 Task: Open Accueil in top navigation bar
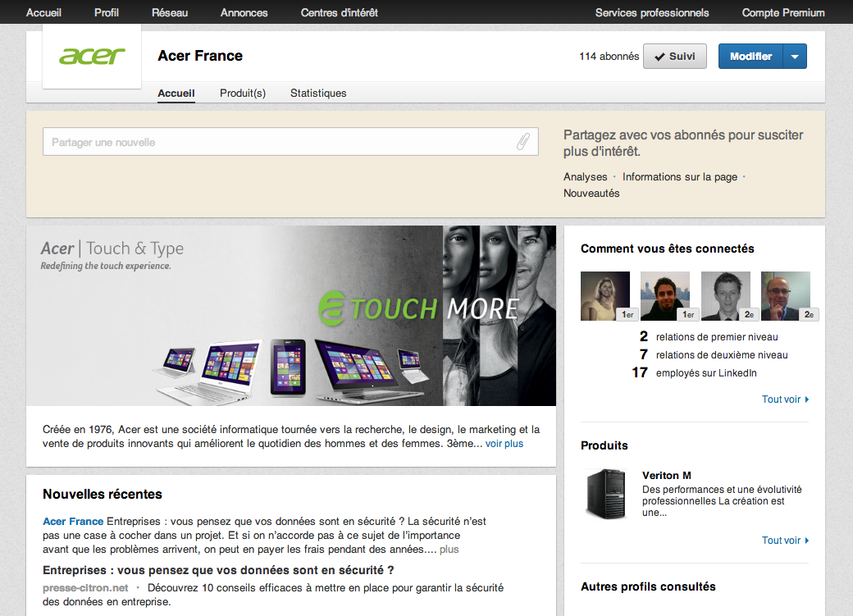click(43, 12)
